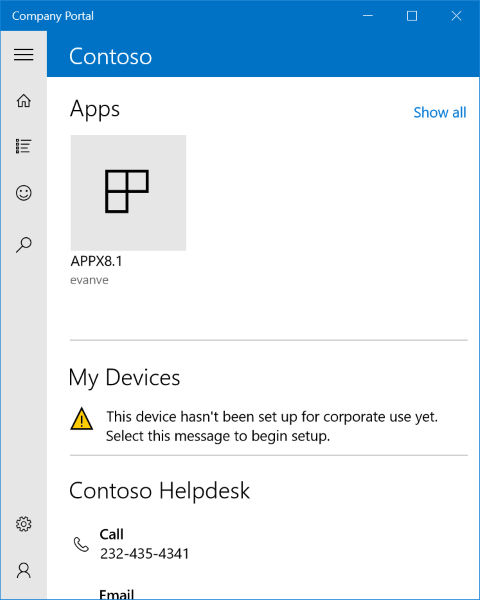Image resolution: width=480 pixels, height=600 pixels.
Task: Select the APPX8.1 app name
Action: click(x=96, y=261)
